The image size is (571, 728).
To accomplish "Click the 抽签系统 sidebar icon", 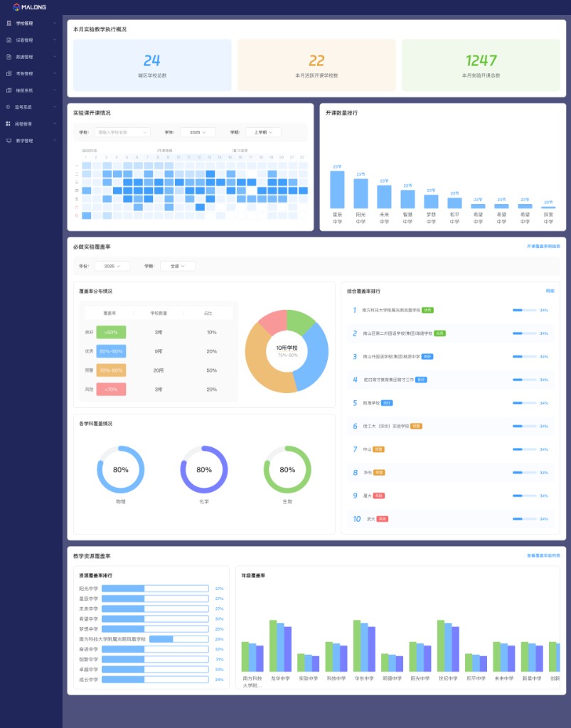I will point(9,90).
